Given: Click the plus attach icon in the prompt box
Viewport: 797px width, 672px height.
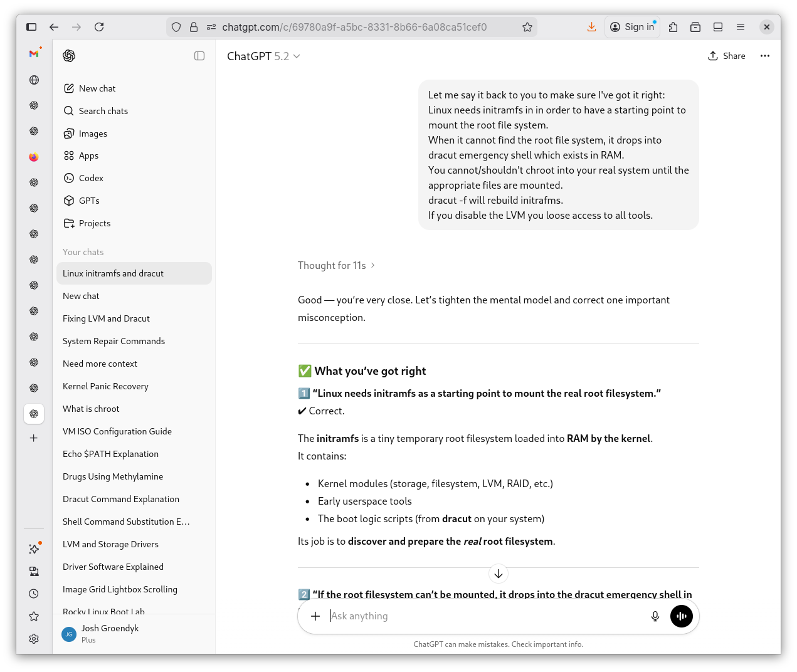Looking at the screenshot, I should click(x=315, y=616).
